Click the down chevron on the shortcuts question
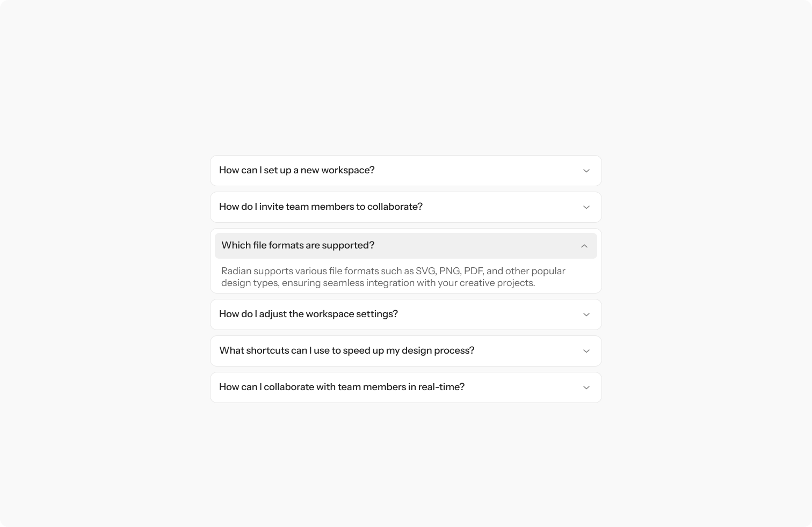The image size is (812, 527). pos(586,351)
